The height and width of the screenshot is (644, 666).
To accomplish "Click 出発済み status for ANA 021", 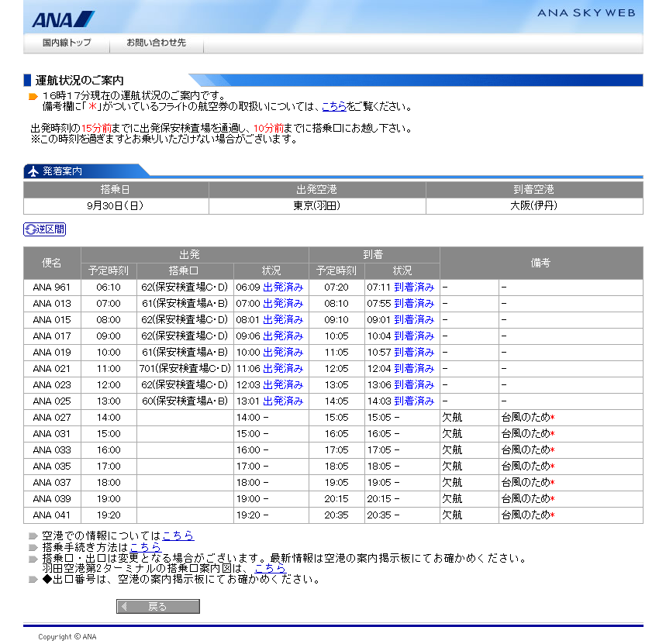I will [283, 368].
